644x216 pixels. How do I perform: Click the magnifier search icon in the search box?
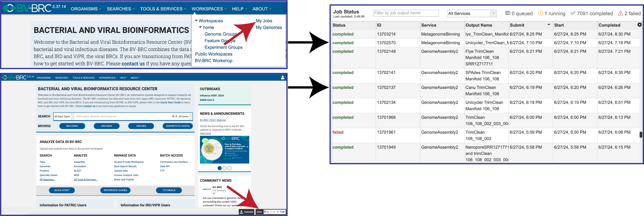[x=173, y=116]
